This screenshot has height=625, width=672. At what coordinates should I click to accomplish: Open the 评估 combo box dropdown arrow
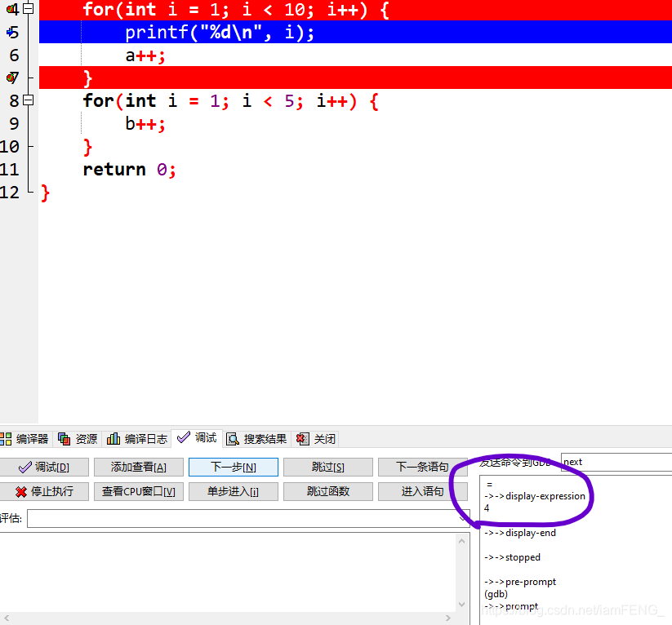click(462, 518)
